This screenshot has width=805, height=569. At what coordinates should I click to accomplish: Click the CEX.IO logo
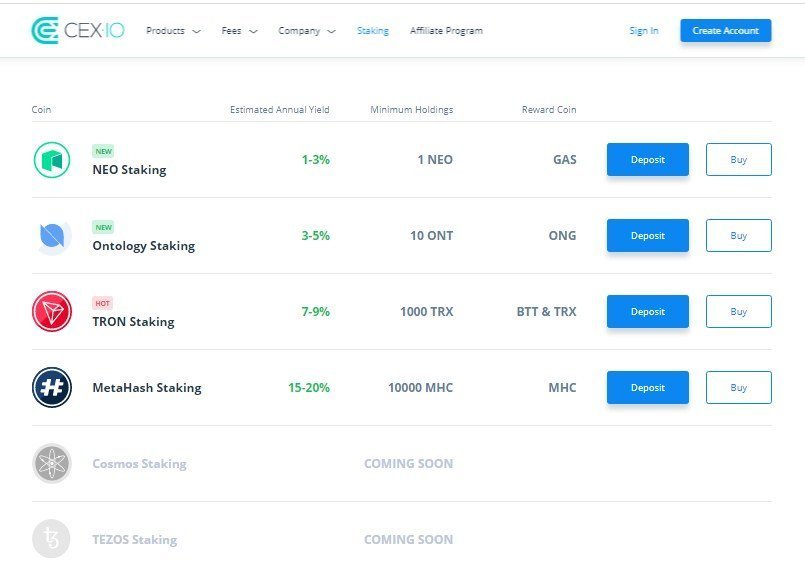(78, 30)
